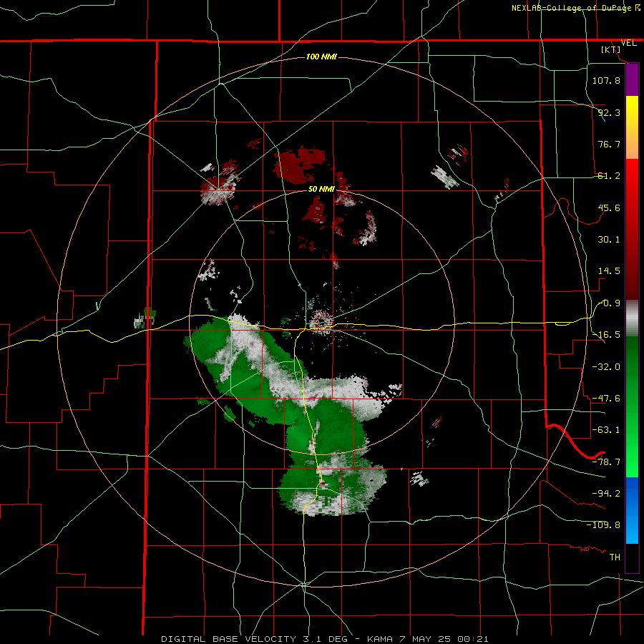
Task: Click the 61.2 legend value
Action: [x=609, y=176]
